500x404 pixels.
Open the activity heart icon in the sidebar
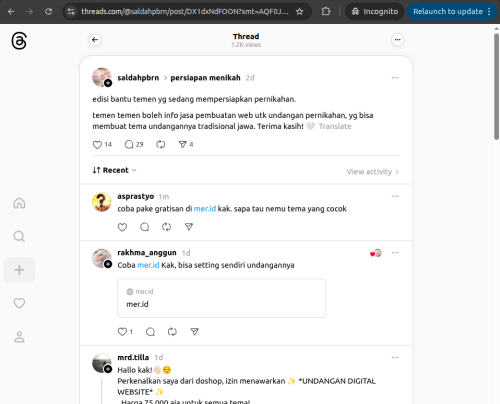tap(19, 303)
